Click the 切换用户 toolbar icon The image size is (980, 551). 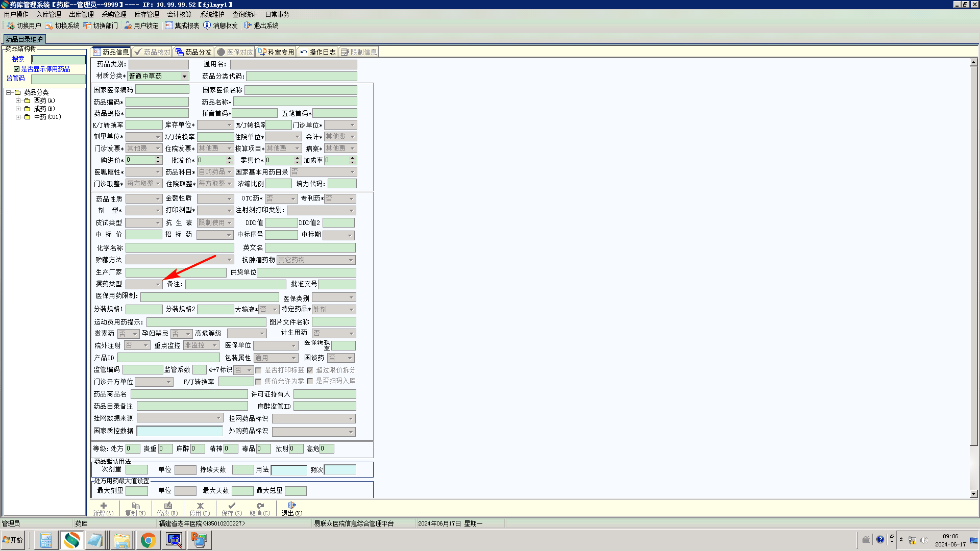(x=11, y=26)
